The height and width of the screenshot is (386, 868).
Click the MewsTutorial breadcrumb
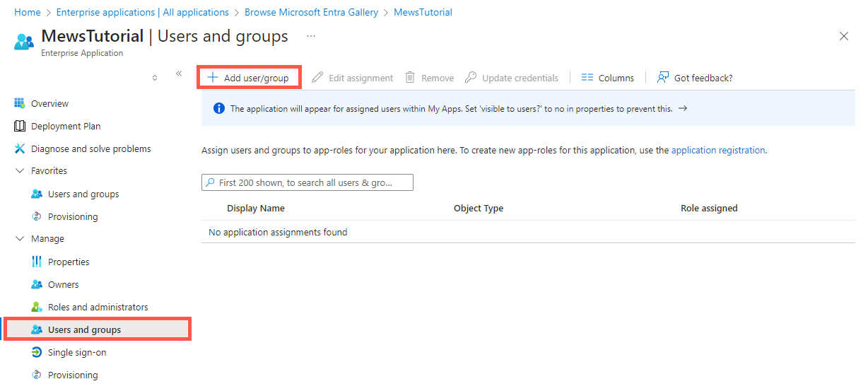coord(423,12)
